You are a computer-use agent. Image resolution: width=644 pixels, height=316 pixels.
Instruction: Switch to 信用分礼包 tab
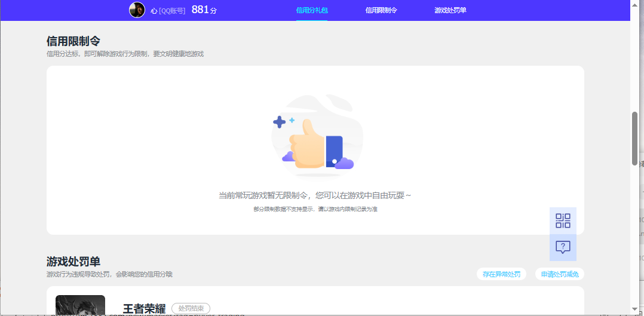point(312,10)
